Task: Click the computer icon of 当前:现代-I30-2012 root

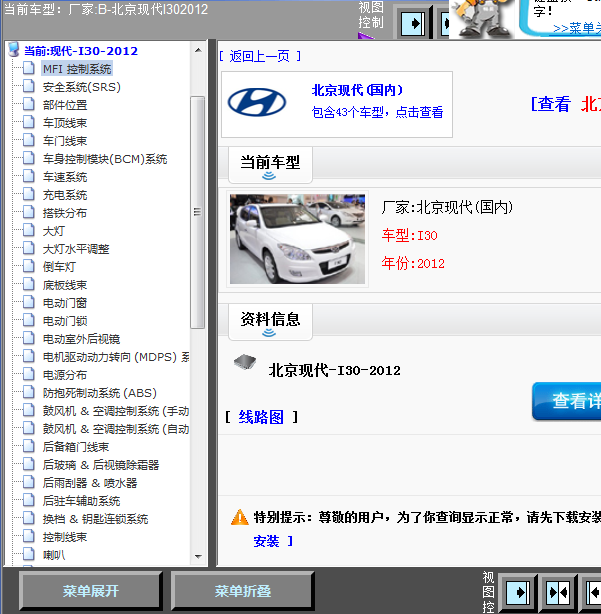Action: click(14, 50)
